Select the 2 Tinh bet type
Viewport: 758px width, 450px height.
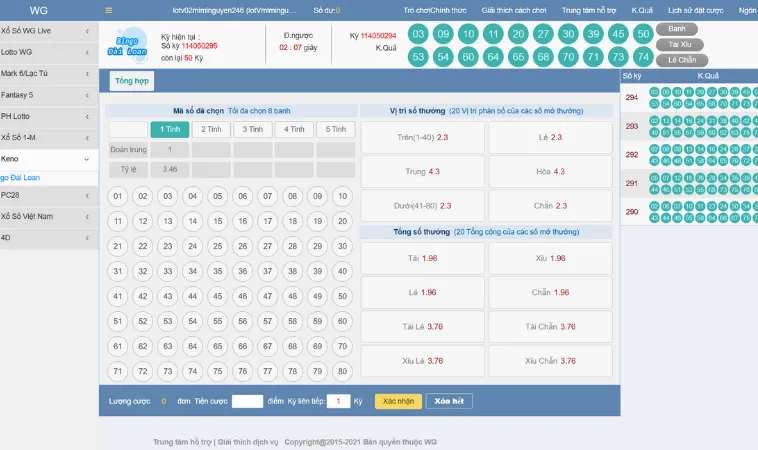pyautogui.click(x=211, y=129)
